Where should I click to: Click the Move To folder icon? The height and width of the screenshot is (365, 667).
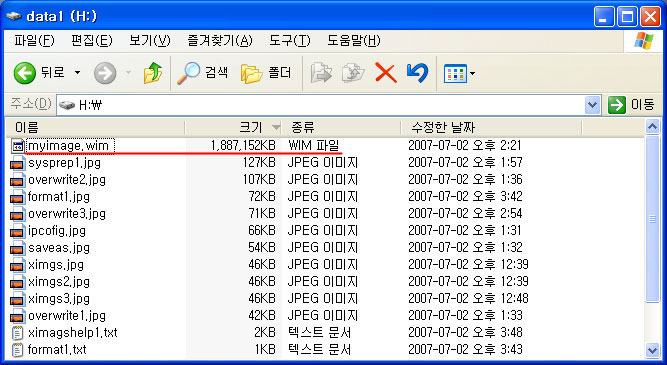click(x=321, y=73)
